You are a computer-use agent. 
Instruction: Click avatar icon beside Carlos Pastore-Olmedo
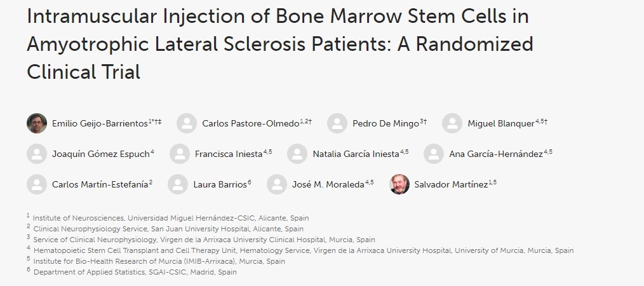click(x=187, y=123)
